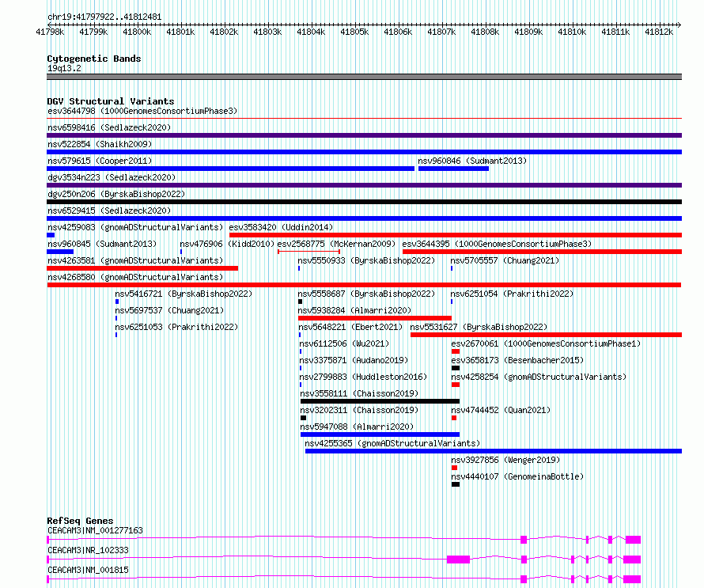Open the nsv6529415 (Sedlazeck2020) variant
The image size is (704, 588).
pos(109,211)
